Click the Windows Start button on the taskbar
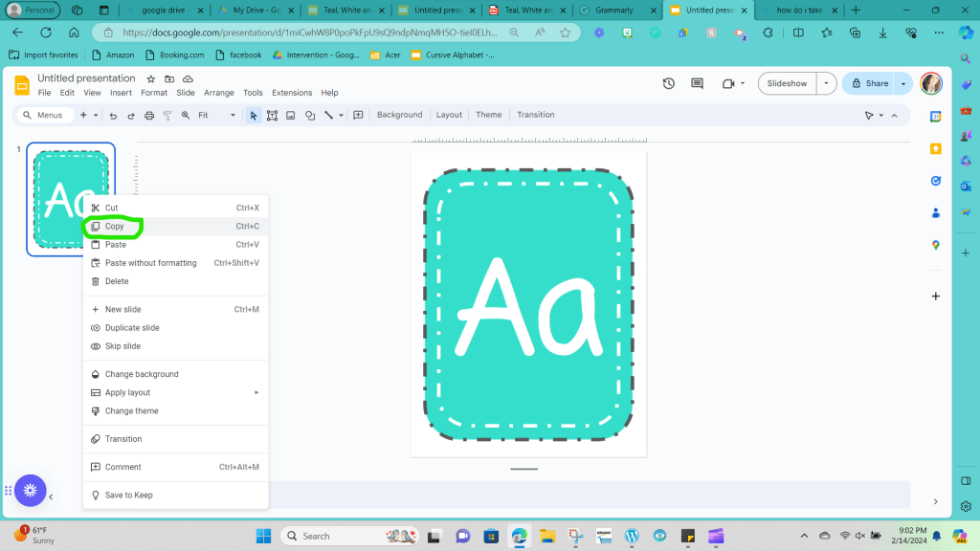Screen dimensions: 980x551 click(262, 536)
